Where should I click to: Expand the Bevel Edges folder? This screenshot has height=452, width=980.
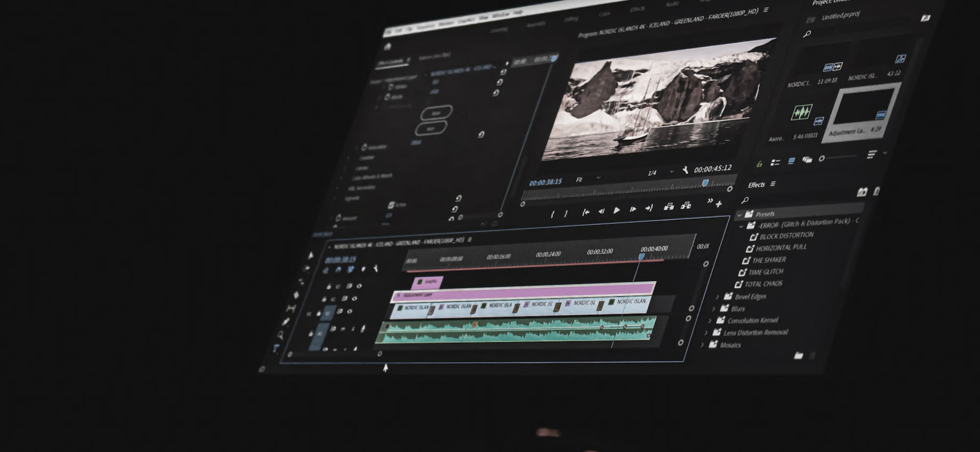pyautogui.click(x=717, y=297)
